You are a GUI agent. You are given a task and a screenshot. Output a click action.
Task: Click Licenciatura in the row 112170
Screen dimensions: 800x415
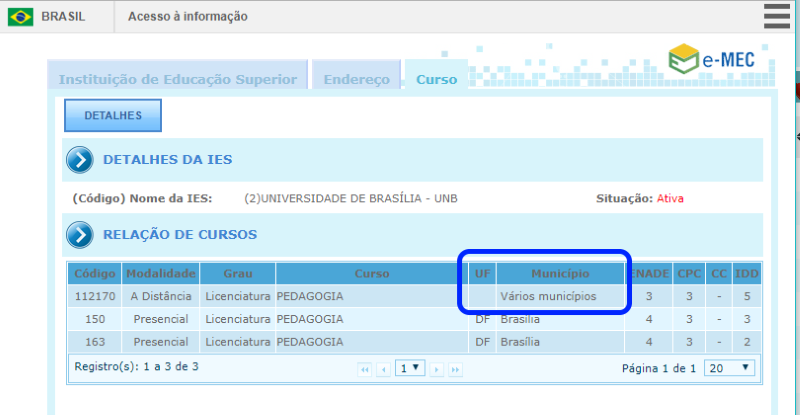[x=238, y=297]
